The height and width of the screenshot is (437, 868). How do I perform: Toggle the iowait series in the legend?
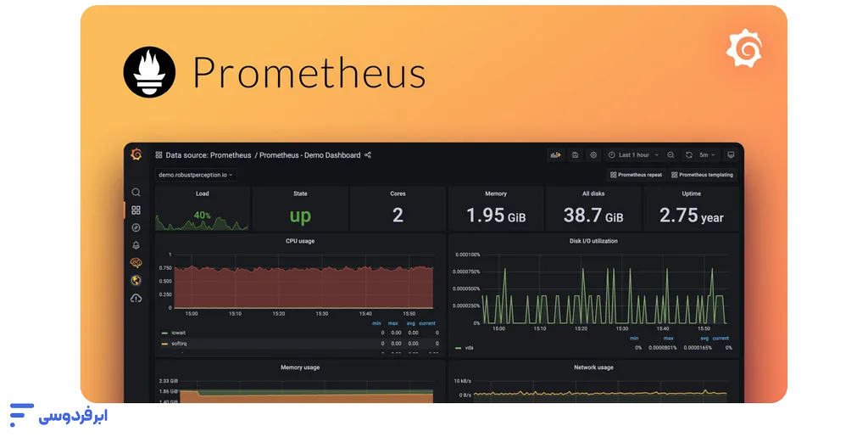tap(178, 333)
